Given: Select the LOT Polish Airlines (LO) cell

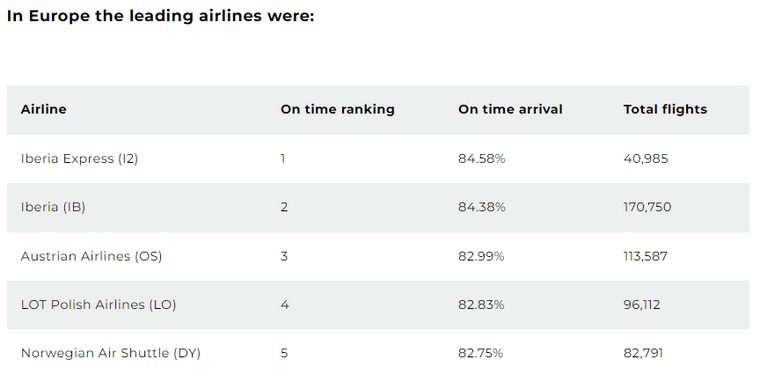Looking at the screenshot, I should [98, 305].
